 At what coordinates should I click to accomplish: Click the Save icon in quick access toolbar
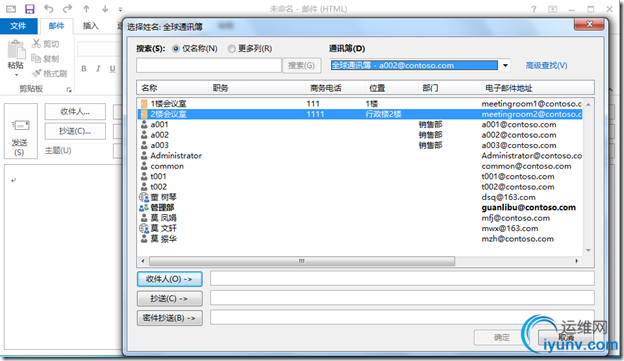point(29,9)
